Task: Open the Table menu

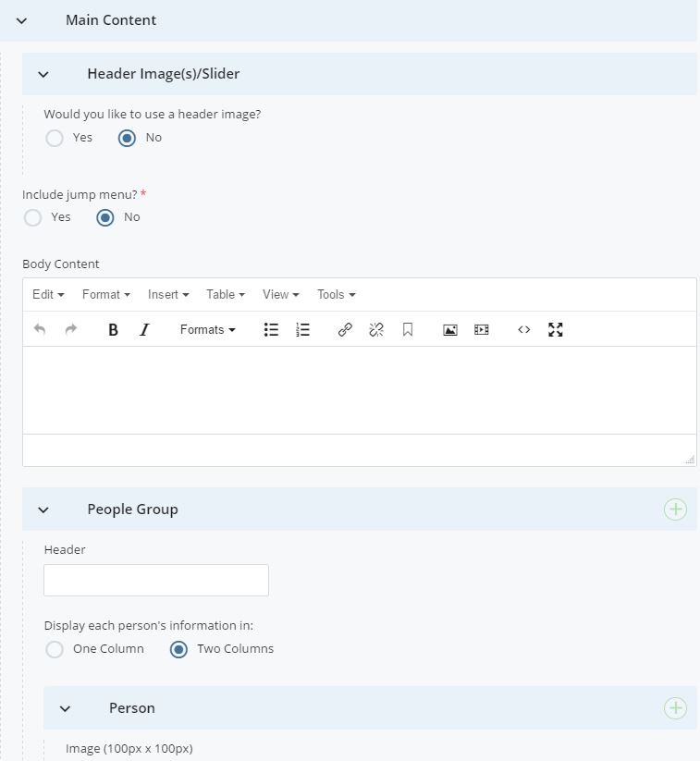Action: [225, 295]
